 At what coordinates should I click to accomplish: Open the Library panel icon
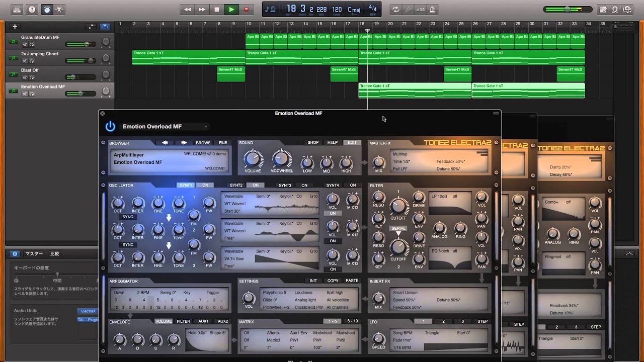tap(17, 9)
